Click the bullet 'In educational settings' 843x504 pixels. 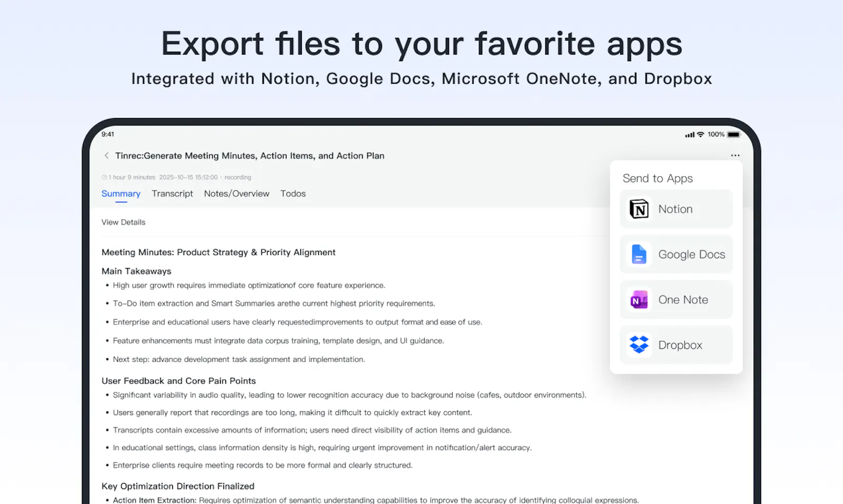coord(322,448)
